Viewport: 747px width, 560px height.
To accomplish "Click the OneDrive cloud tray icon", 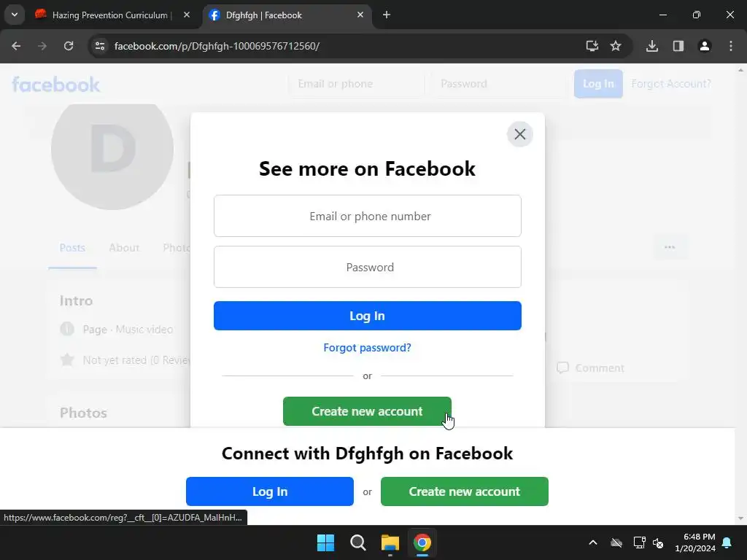I will (x=616, y=542).
